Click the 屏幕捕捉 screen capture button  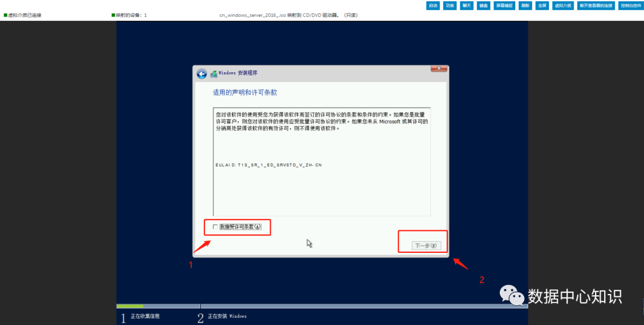pos(504,6)
